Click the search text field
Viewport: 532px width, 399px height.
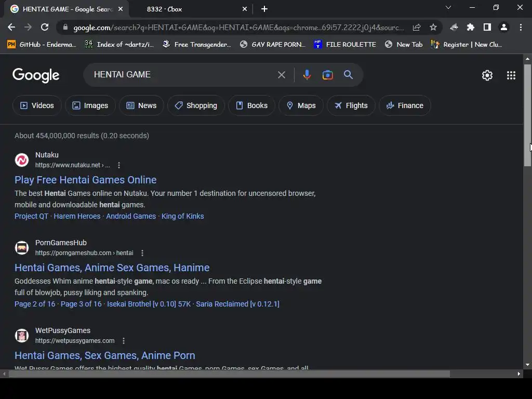tap(183, 75)
